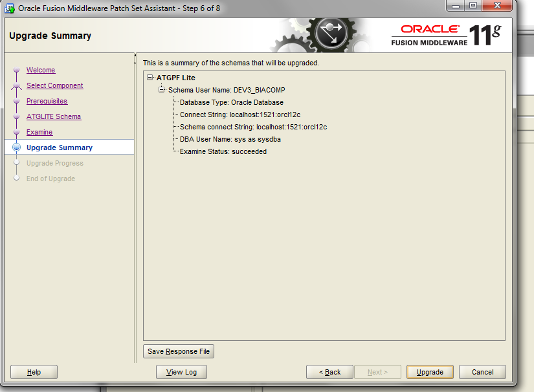Jump to the Prerequisites step
Viewport: 534px width, 392px height.
pyautogui.click(x=47, y=101)
